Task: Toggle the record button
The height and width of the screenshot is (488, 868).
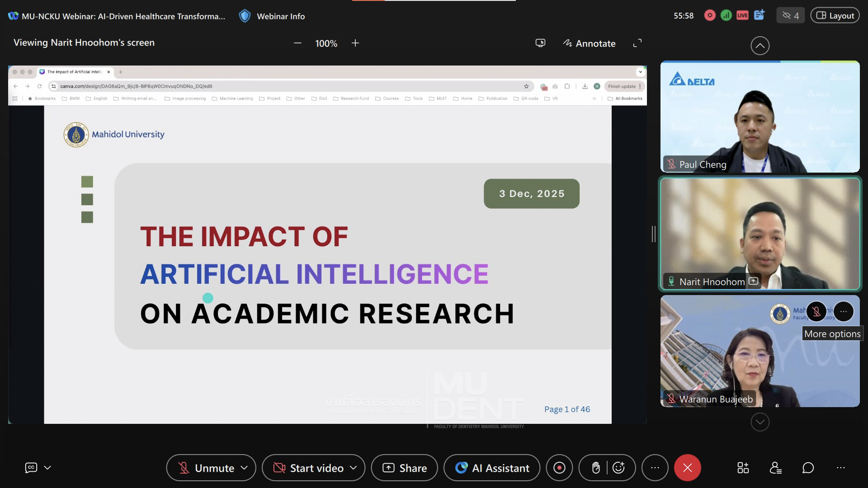Action: click(559, 468)
